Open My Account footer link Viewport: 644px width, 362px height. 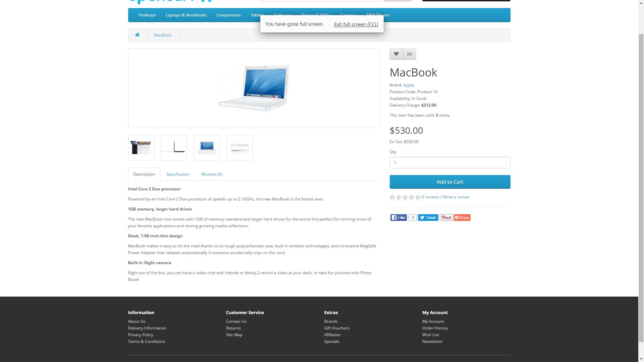(433, 321)
